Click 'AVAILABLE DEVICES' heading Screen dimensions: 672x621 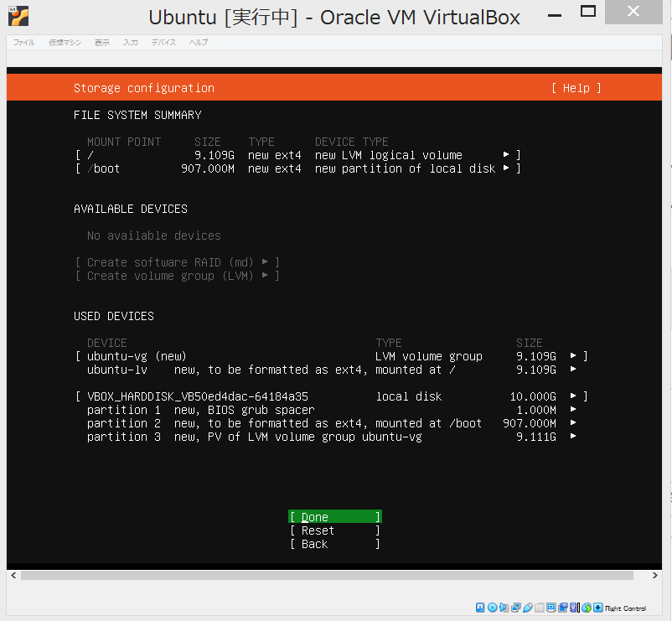click(x=130, y=209)
